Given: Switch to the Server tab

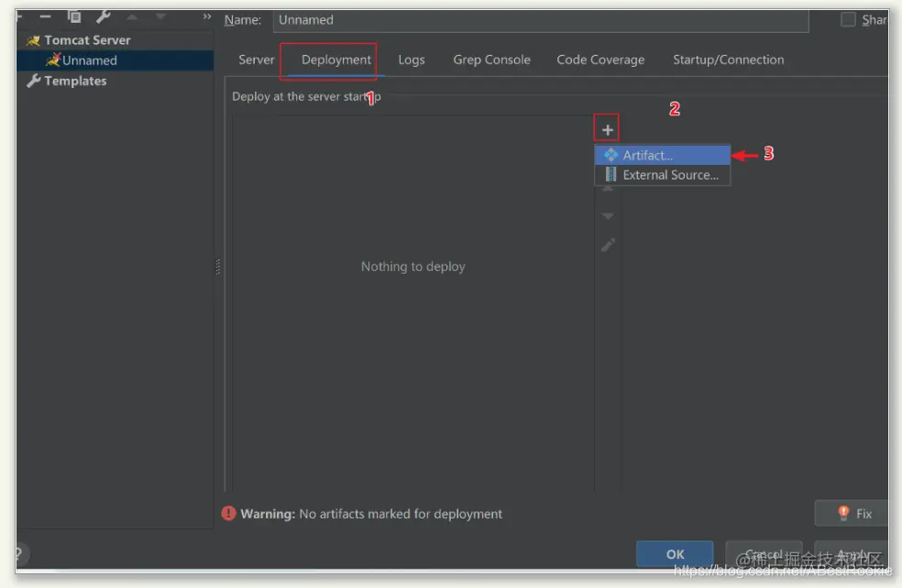Looking at the screenshot, I should [x=256, y=60].
